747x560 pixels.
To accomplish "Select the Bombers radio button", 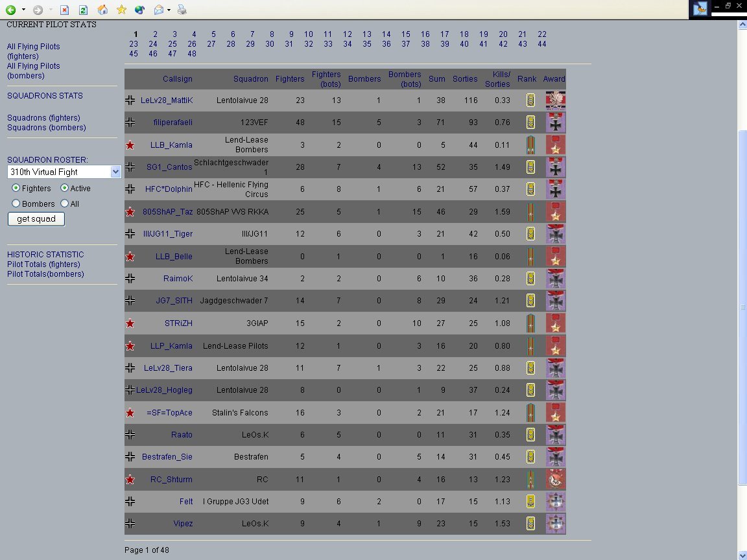I will [16, 204].
